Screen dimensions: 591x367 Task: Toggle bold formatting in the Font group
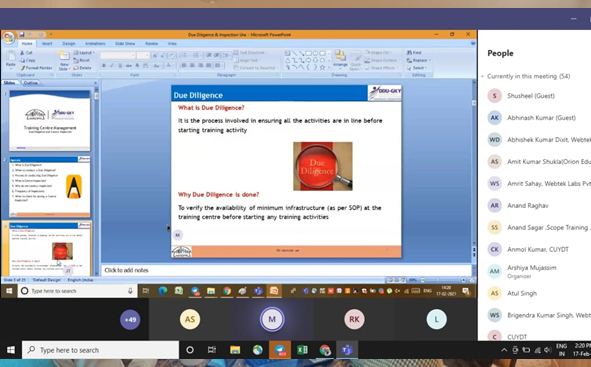tap(104, 66)
